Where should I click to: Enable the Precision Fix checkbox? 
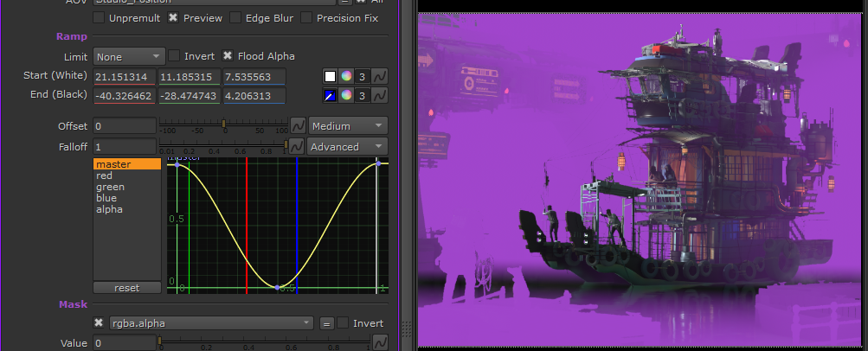tap(306, 17)
